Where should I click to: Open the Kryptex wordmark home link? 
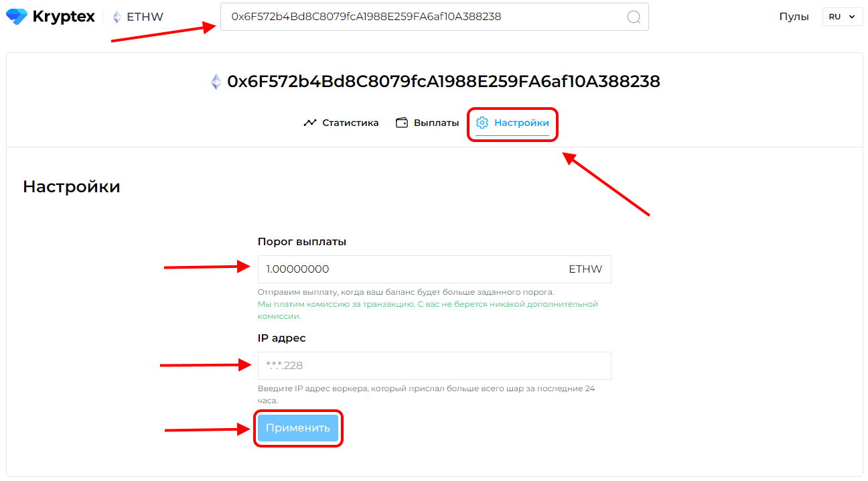(64, 17)
